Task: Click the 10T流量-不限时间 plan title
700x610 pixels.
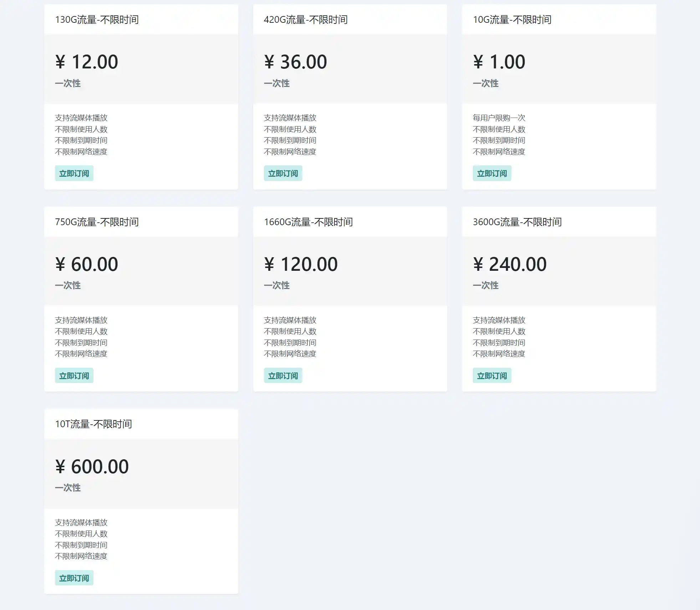Action: pos(93,424)
